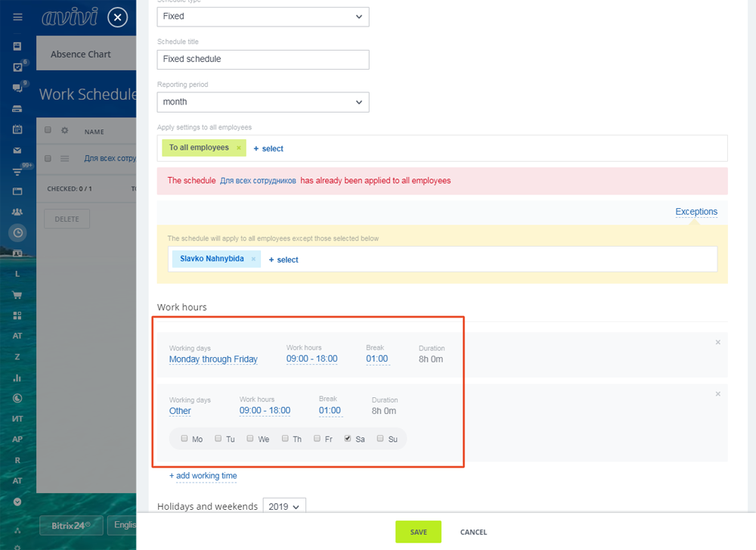Viewport: 756px width, 550px height.
Task: Edit work hours 09:00 - 18:00 in Other row
Action: [265, 411]
